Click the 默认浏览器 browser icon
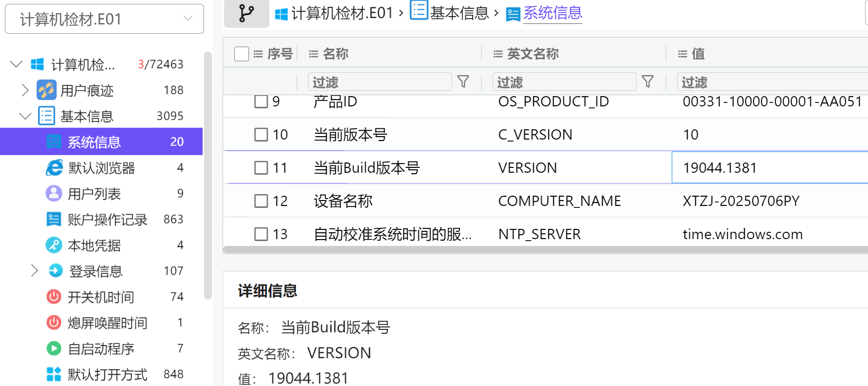This screenshot has width=868, height=386. coord(54,168)
